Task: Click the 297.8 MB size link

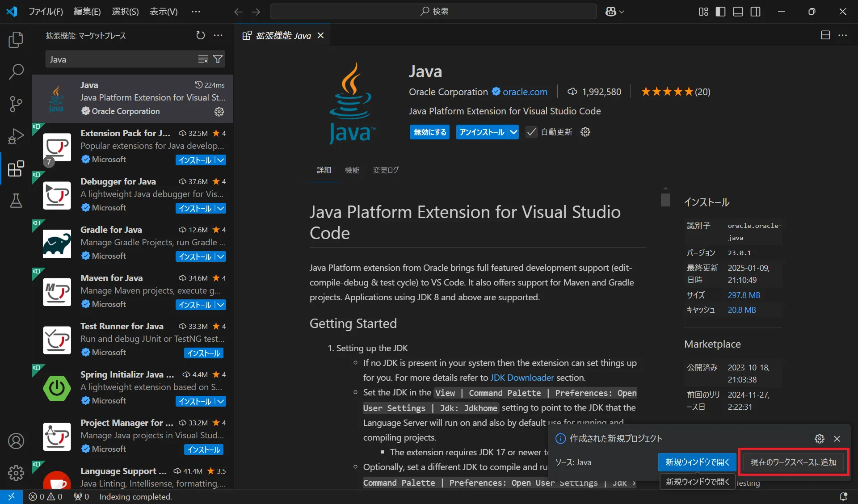Action: pyautogui.click(x=744, y=295)
